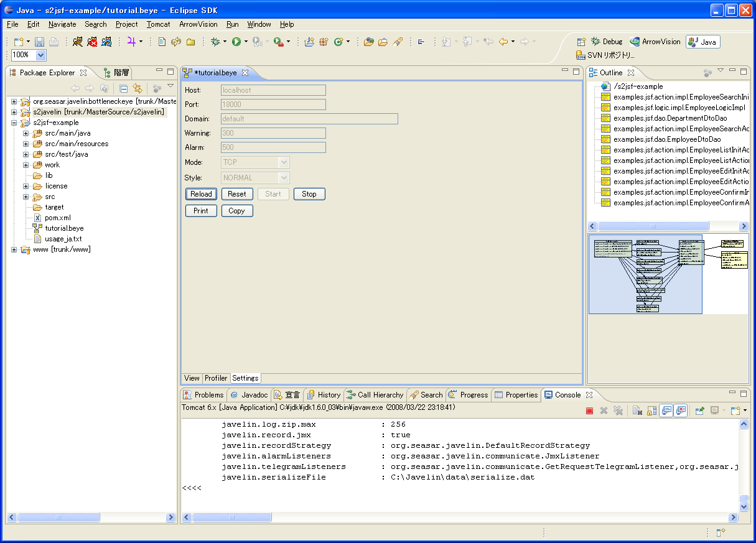Screen dimensions: 756x543
Task: Click the green Run launch icon
Action: tap(236, 42)
